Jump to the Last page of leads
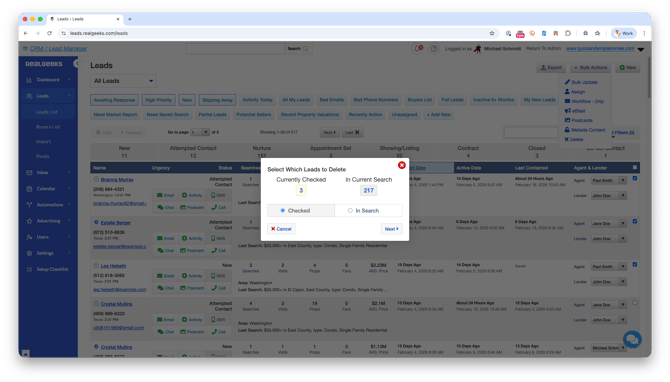This screenshot has height=382, width=670. (x=353, y=132)
